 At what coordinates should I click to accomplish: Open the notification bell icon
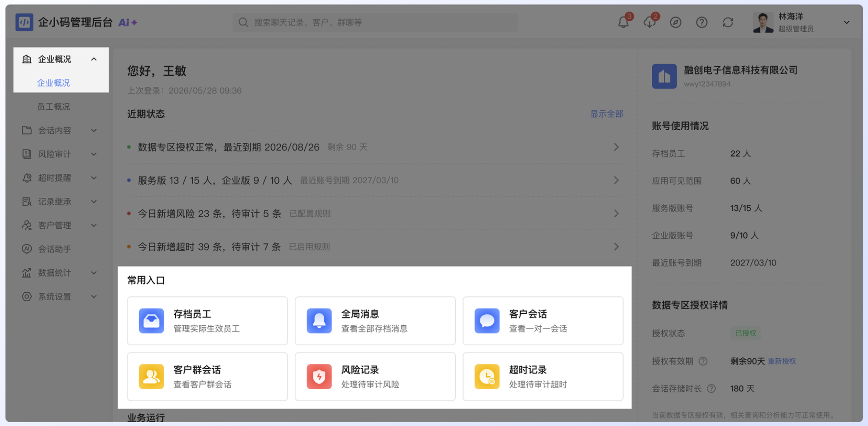coord(623,22)
